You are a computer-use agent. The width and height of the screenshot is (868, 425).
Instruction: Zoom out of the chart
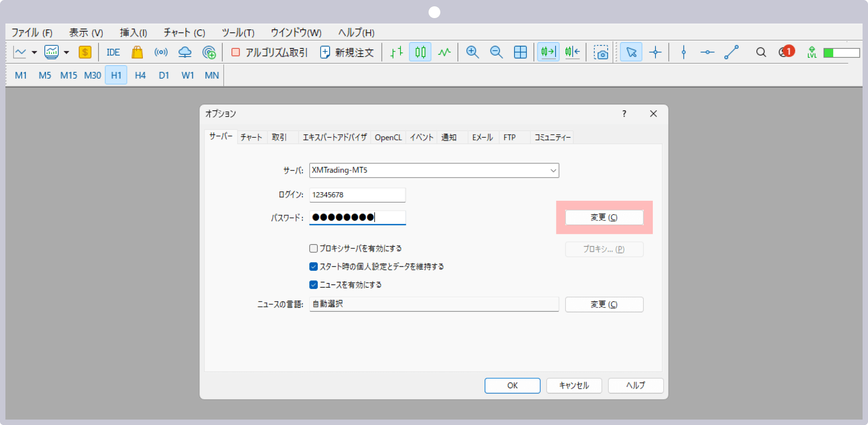pyautogui.click(x=496, y=52)
